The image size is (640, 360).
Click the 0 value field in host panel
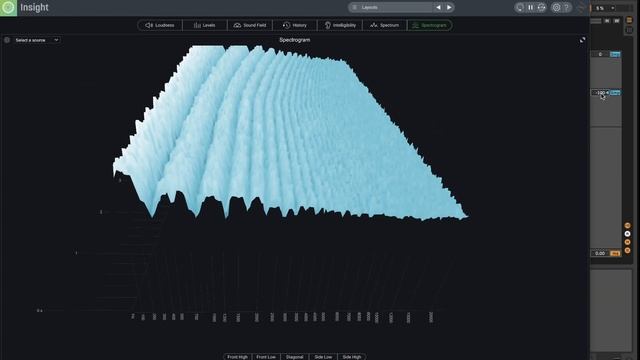pyautogui.click(x=600, y=54)
